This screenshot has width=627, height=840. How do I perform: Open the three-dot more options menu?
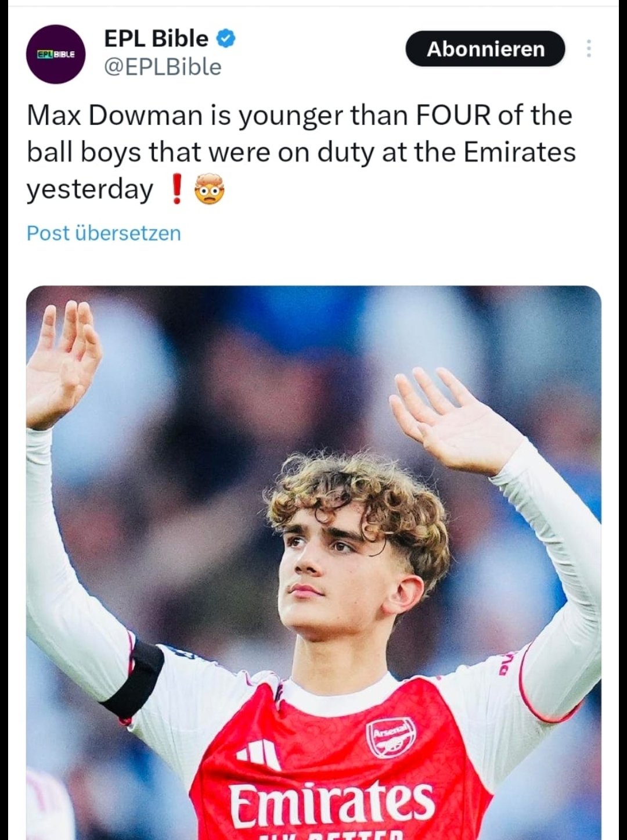tap(589, 49)
